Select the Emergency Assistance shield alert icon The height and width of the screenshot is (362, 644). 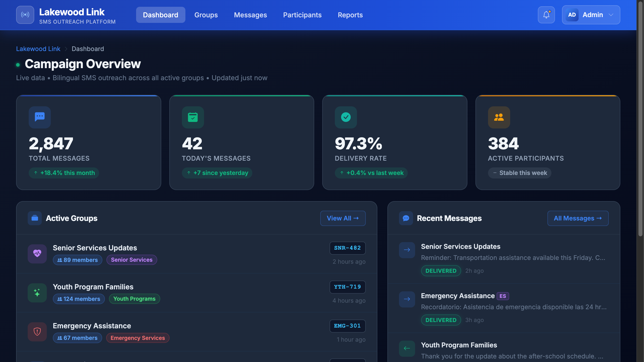(37, 332)
